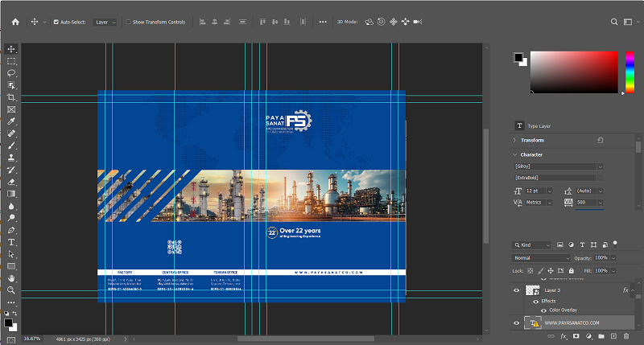Select the Hand tool
644x345 pixels.
(x=11, y=278)
